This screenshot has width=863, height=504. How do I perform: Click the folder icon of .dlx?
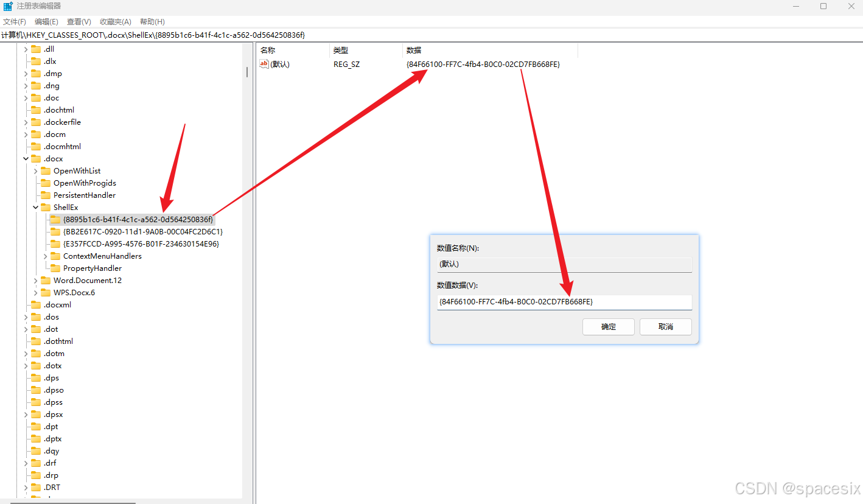[36, 61]
